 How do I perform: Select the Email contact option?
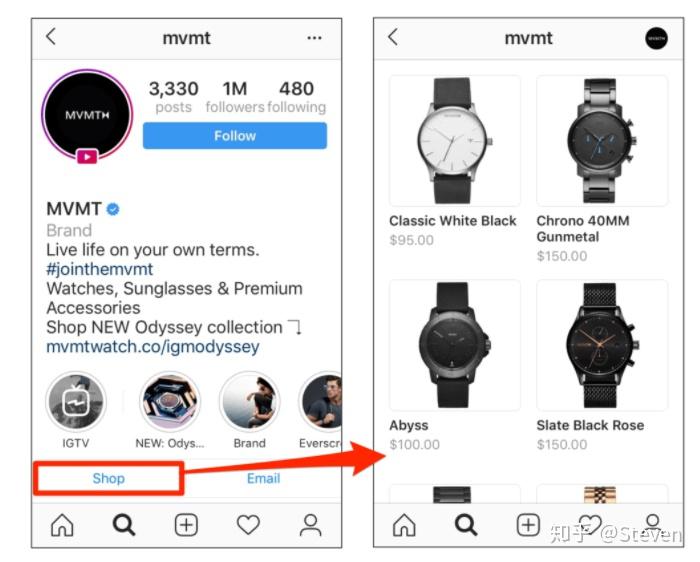(263, 479)
